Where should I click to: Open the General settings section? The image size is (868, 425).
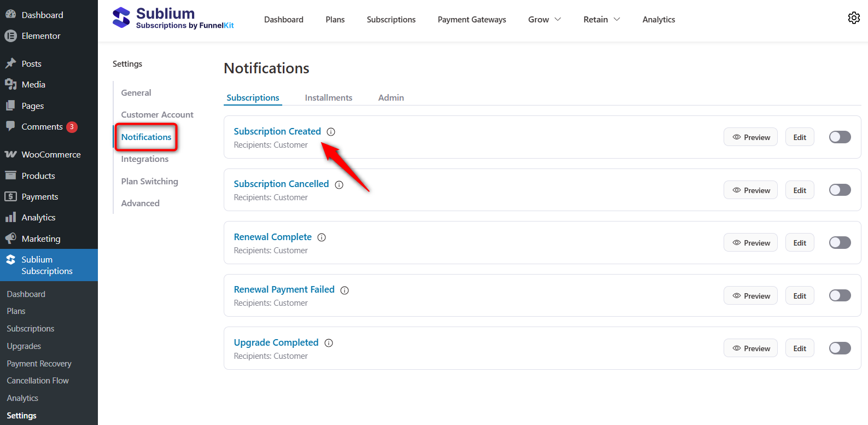[136, 93]
